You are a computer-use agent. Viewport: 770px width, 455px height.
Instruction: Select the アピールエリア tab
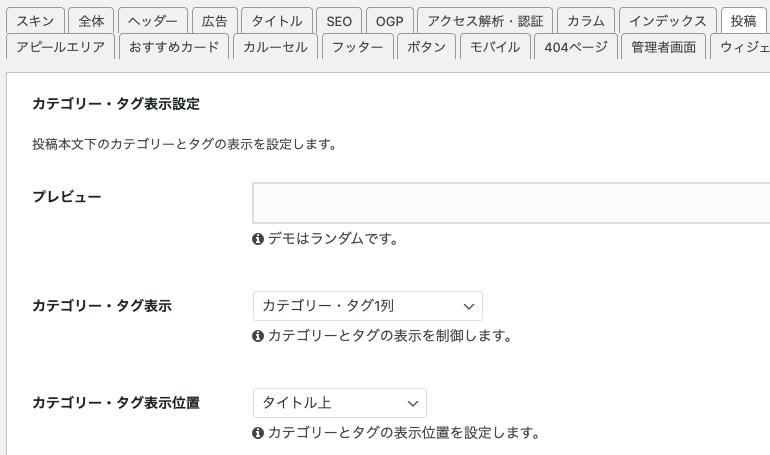tap(60, 47)
